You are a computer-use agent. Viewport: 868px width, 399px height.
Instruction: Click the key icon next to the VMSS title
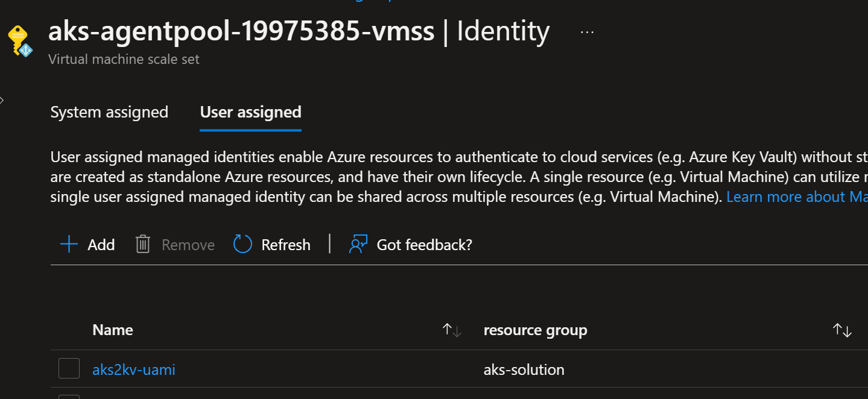(18, 35)
